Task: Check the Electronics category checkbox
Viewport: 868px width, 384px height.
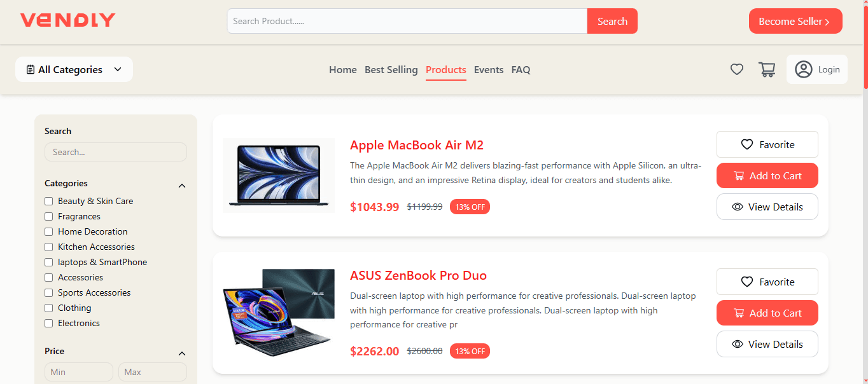Action: (x=48, y=323)
